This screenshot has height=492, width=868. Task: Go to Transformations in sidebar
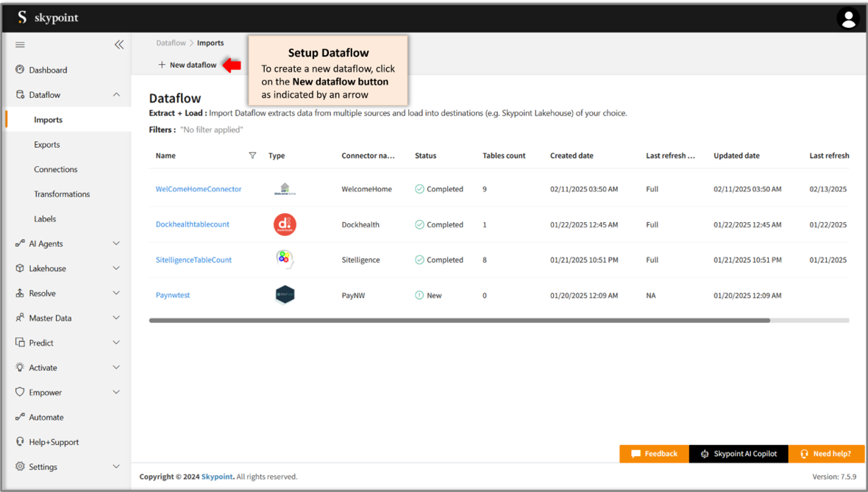click(62, 194)
